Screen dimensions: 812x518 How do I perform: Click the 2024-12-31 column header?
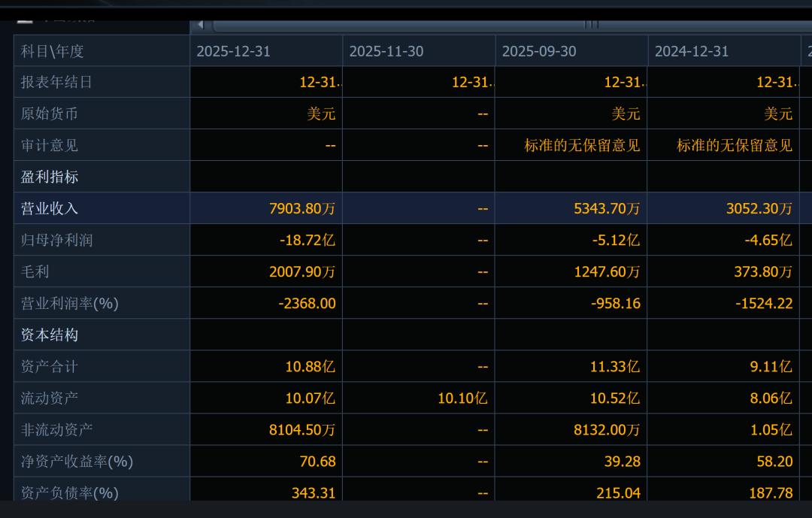pyautogui.click(x=692, y=51)
